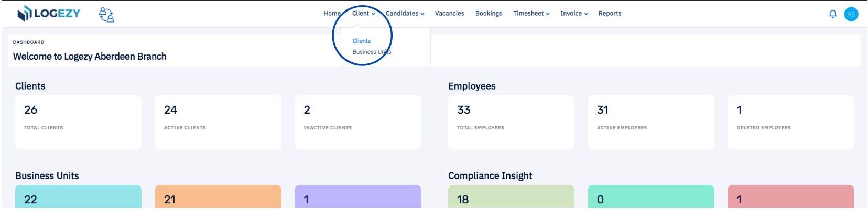The image size is (868, 209).
Task: Open the Total Employees card
Action: 511,122
